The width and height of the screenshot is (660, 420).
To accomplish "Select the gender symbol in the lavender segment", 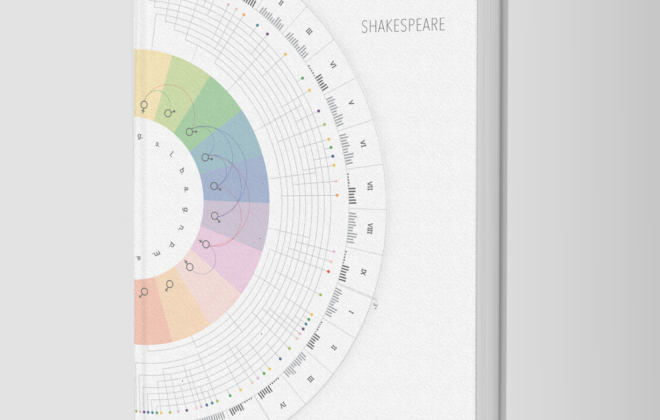I will click(216, 217).
